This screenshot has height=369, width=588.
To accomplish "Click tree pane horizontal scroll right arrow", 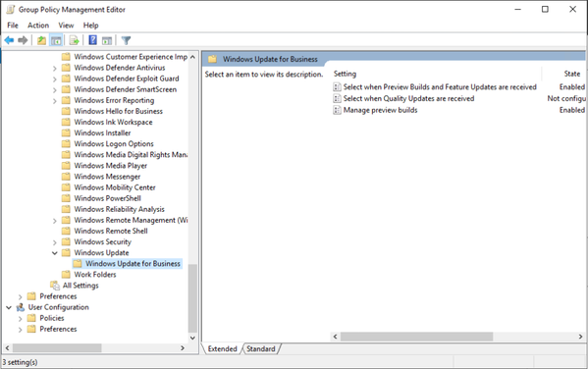I will [x=183, y=348].
